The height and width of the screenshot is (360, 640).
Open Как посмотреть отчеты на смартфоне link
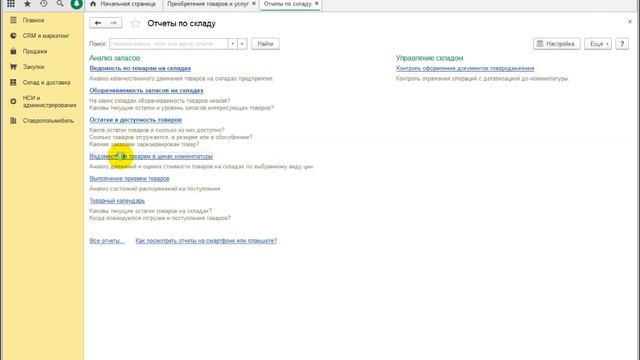point(206,241)
